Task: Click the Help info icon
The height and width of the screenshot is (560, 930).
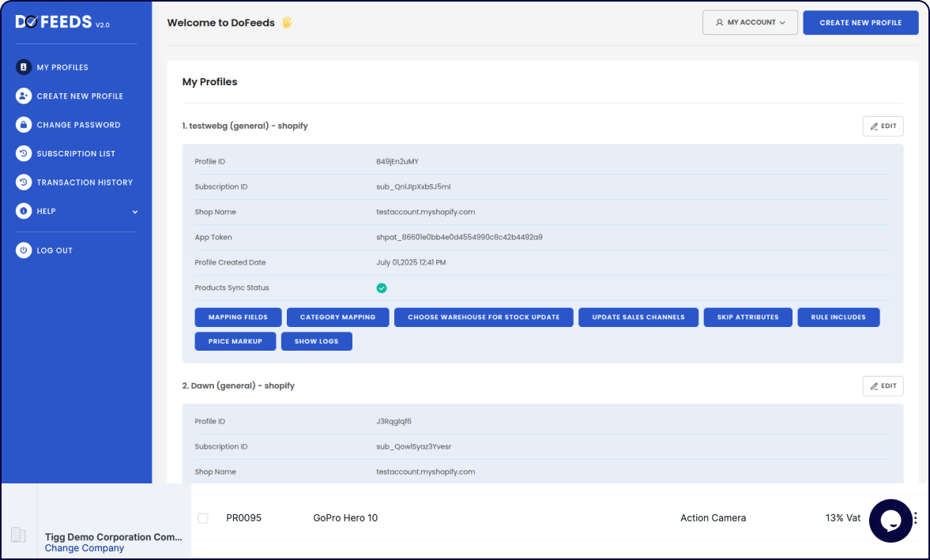Action: [23, 211]
